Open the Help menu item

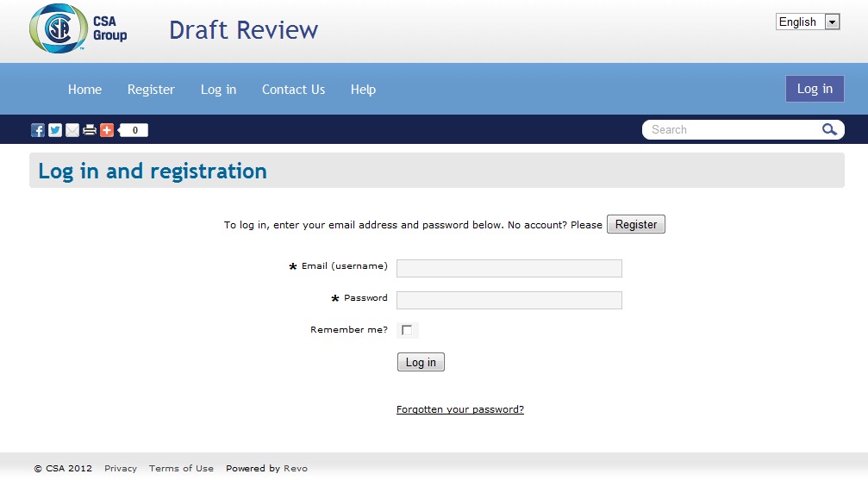[363, 89]
